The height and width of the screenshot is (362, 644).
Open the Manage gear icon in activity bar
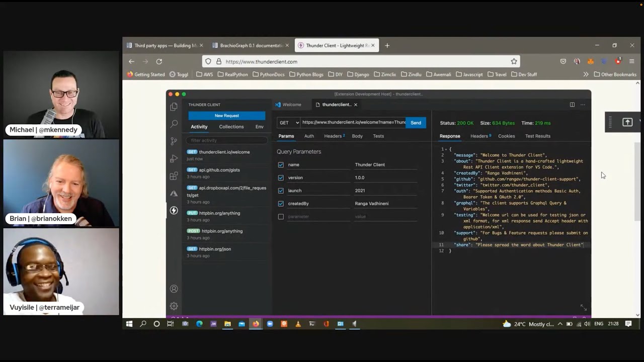174,306
